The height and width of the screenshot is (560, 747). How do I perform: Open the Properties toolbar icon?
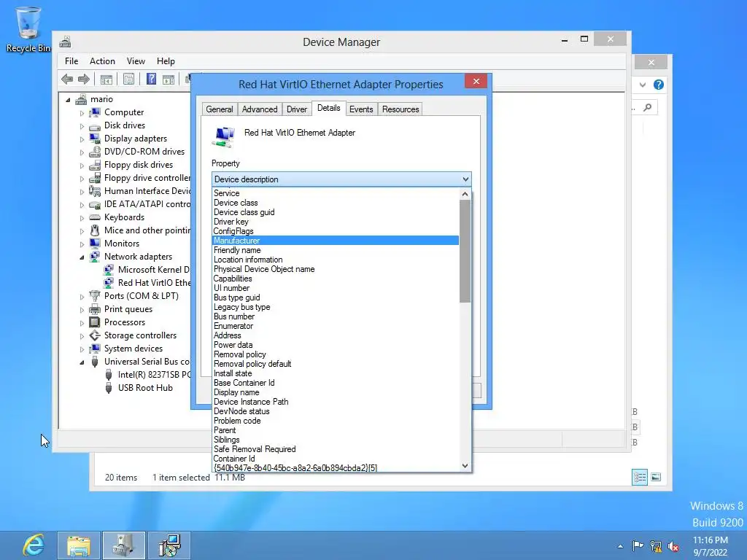tap(128, 79)
